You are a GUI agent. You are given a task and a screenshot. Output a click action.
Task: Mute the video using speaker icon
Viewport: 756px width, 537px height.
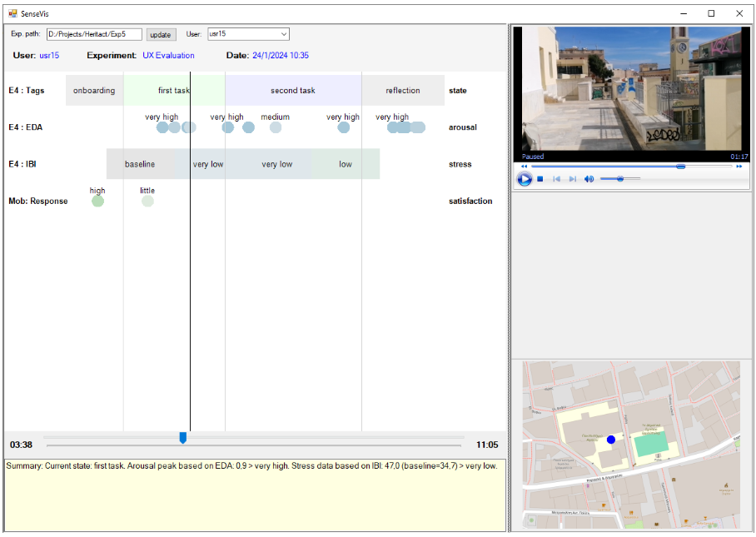(x=589, y=179)
